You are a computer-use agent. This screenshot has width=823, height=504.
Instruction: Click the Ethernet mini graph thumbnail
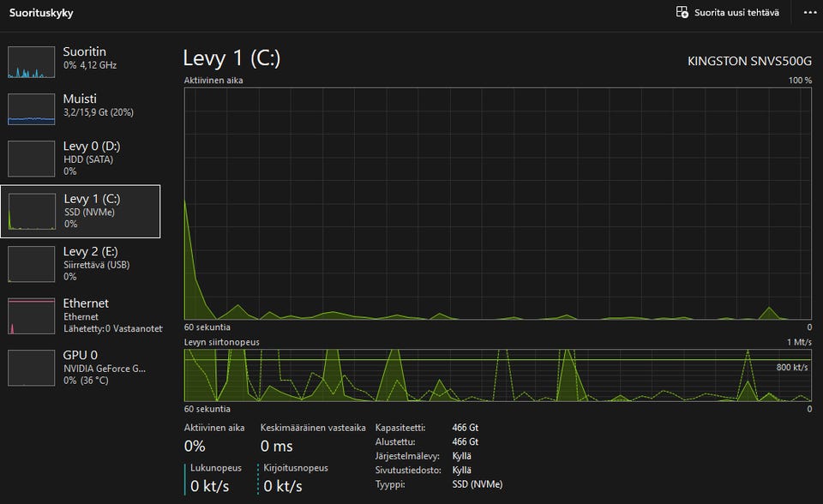click(x=32, y=316)
